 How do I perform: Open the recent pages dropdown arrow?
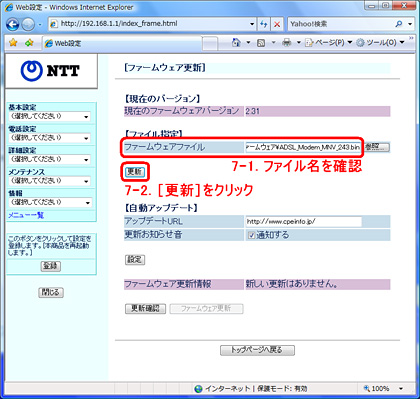tap(40, 24)
